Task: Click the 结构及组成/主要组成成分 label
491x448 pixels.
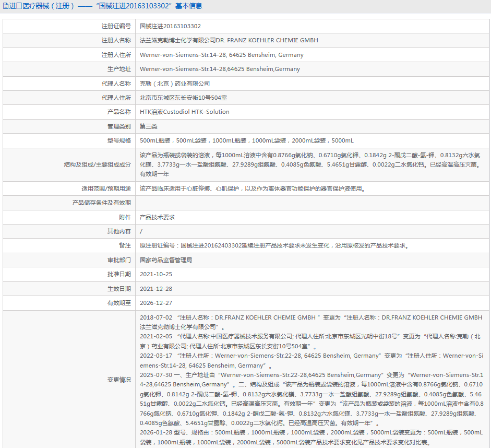Action: pyautogui.click(x=98, y=164)
